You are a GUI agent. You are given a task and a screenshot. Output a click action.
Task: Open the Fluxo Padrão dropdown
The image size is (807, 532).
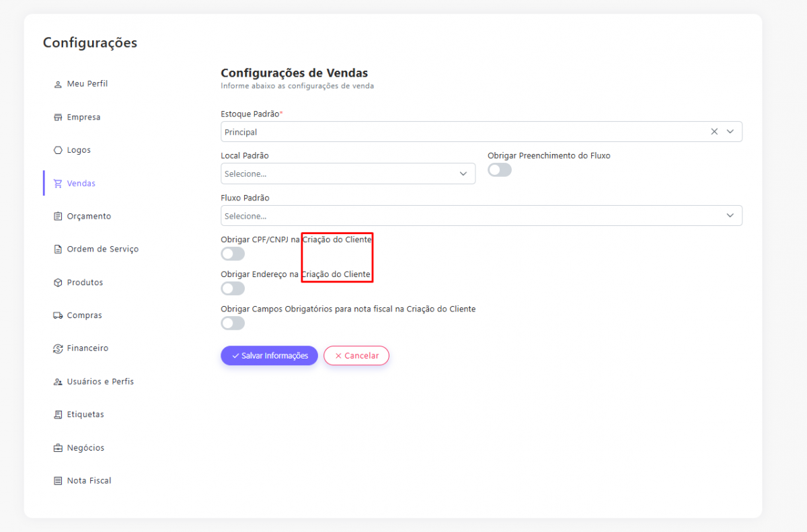pos(481,215)
